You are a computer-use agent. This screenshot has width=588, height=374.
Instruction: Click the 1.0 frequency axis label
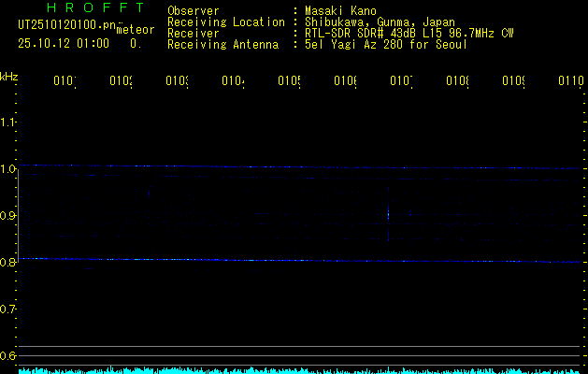(8, 169)
